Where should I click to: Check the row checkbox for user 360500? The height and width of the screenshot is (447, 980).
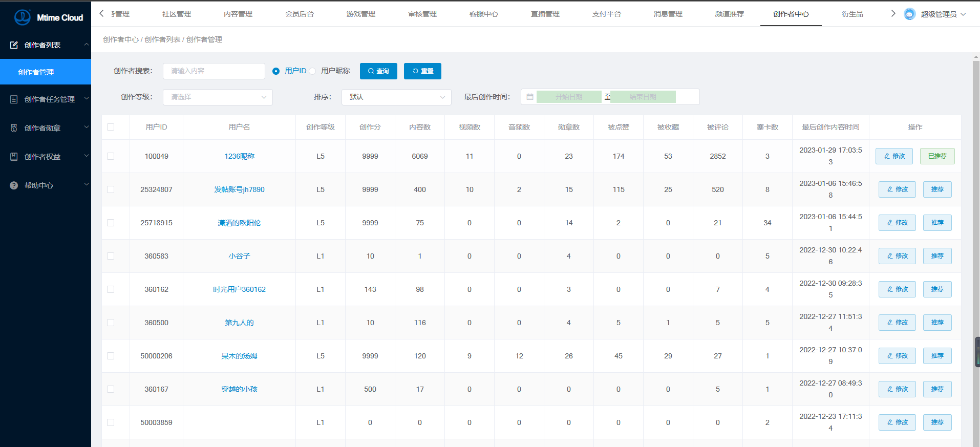click(111, 323)
